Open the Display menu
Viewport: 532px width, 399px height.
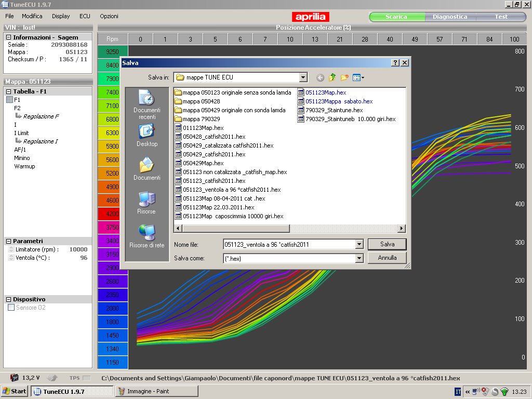tap(61, 16)
